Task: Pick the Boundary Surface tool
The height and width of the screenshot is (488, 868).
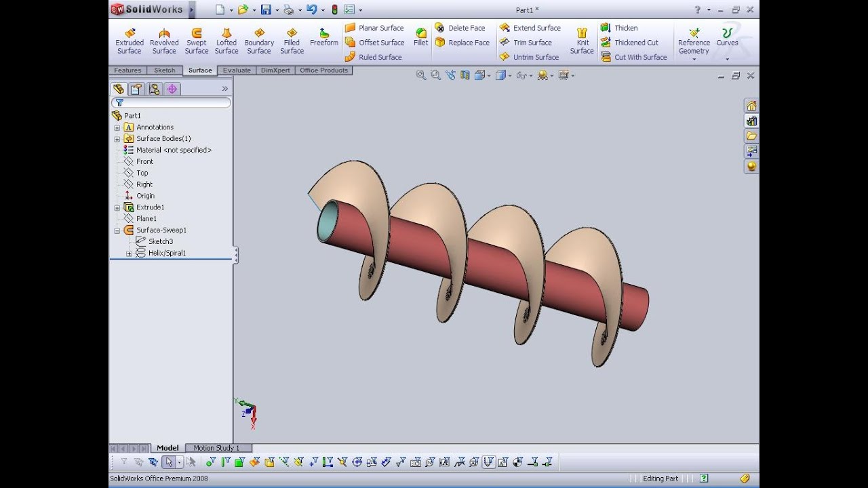Action: click(259, 41)
